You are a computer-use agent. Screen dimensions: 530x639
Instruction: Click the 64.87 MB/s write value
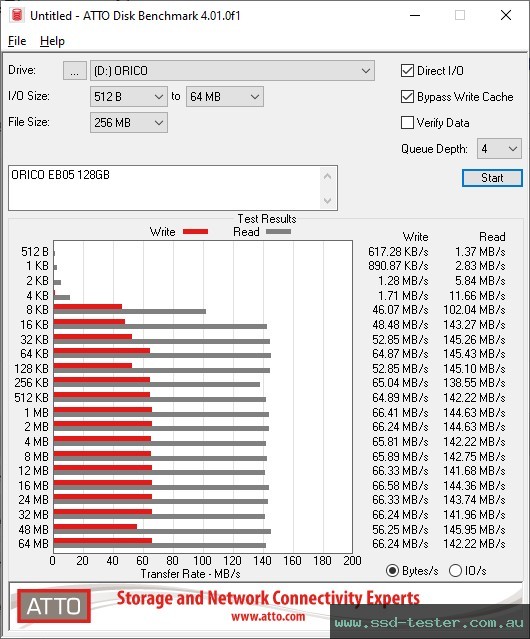tap(400, 354)
